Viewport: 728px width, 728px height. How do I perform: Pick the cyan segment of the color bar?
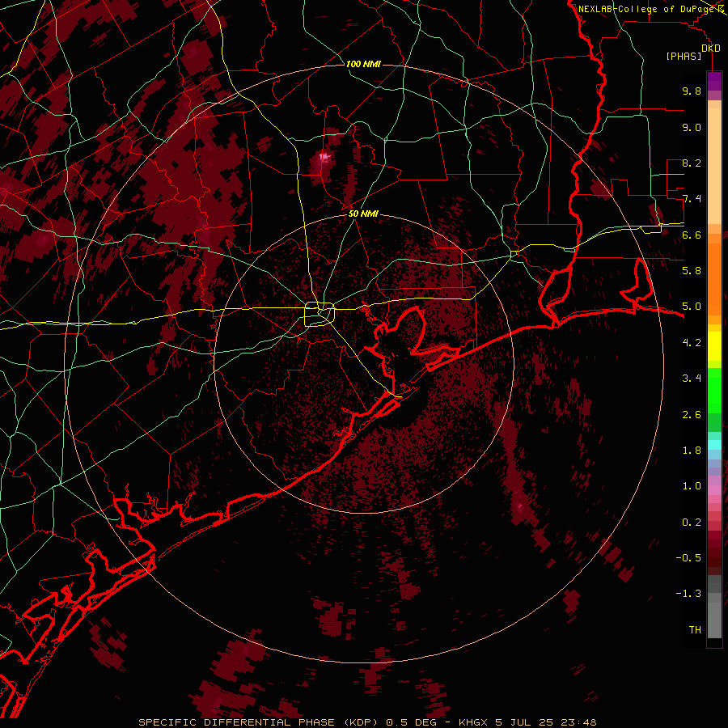point(714,445)
